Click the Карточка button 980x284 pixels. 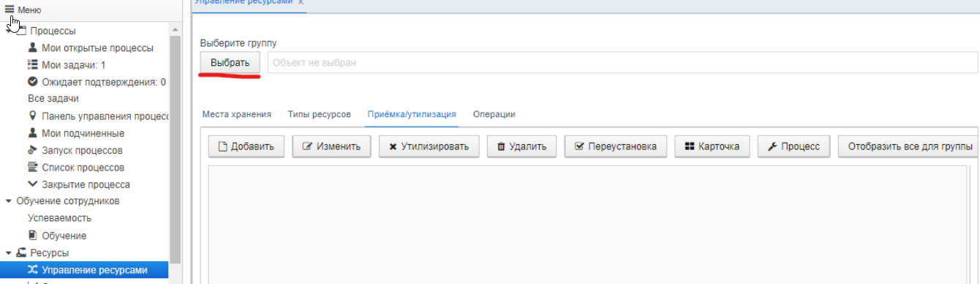point(712,146)
